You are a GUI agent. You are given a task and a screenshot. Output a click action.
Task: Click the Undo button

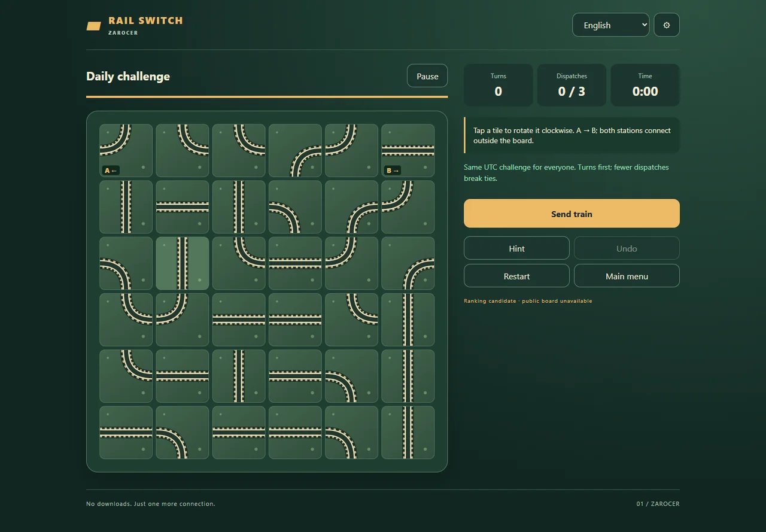627,248
